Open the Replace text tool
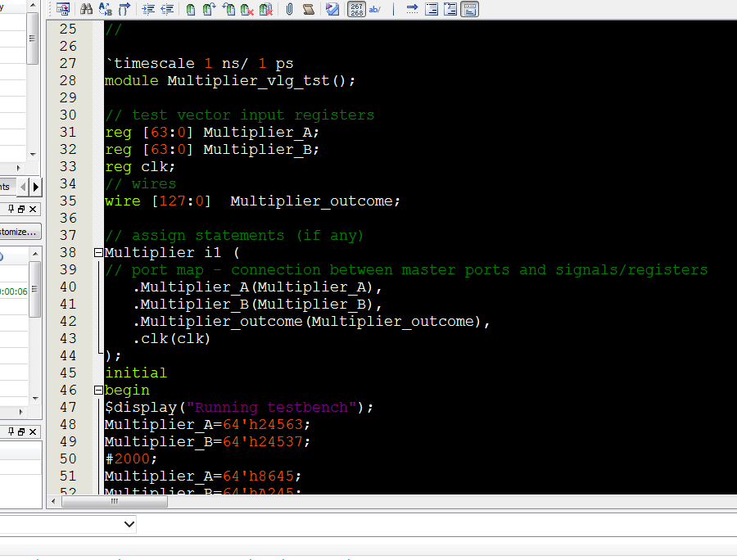Image resolution: width=737 pixels, height=560 pixels. 106,9
